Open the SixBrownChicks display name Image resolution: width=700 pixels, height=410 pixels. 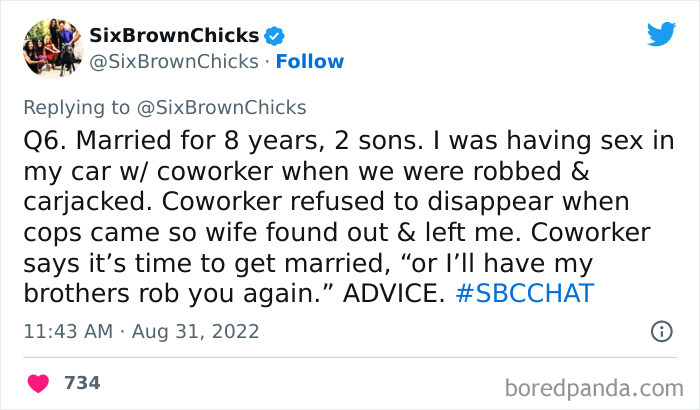(x=175, y=36)
